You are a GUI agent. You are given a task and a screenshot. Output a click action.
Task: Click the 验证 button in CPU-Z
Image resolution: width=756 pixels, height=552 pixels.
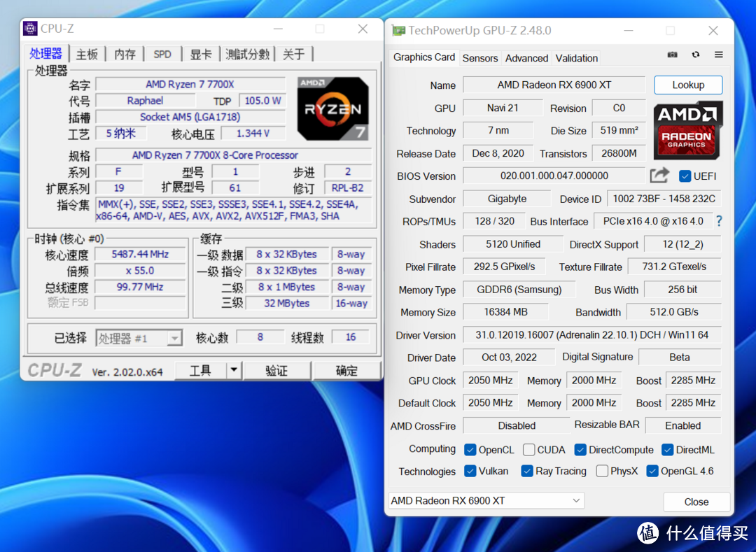(276, 370)
